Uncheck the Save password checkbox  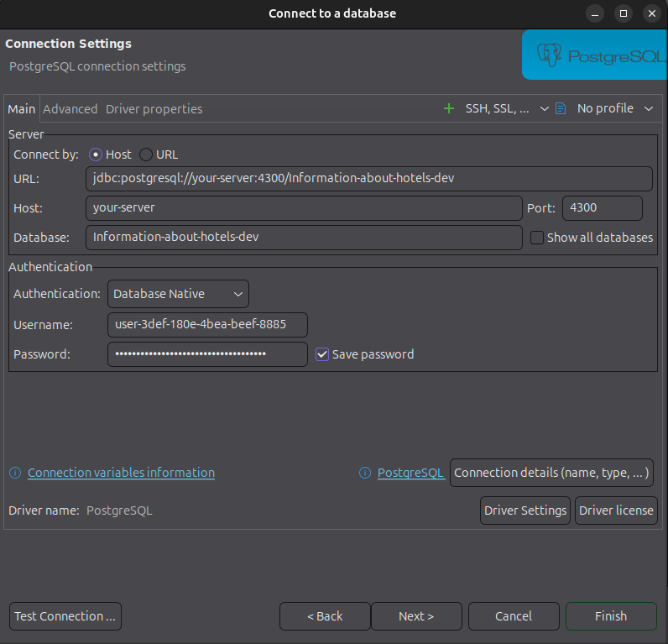[x=322, y=354]
